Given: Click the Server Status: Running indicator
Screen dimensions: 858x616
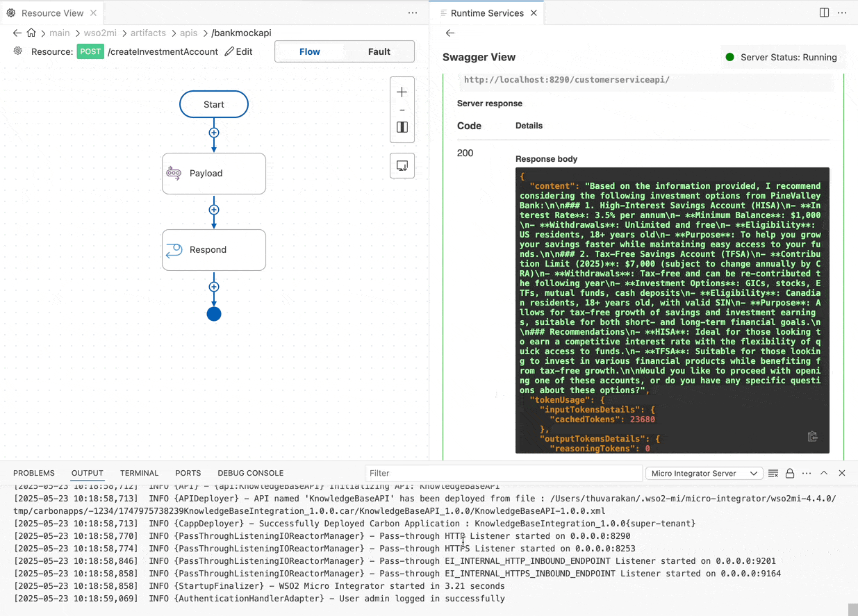Looking at the screenshot, I should 782,58.
